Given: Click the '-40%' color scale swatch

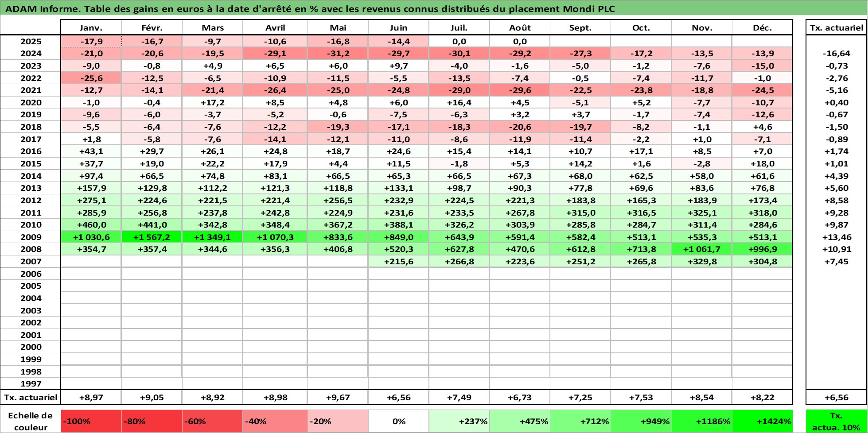Looking at the screenshot, I should coord(275,421).
